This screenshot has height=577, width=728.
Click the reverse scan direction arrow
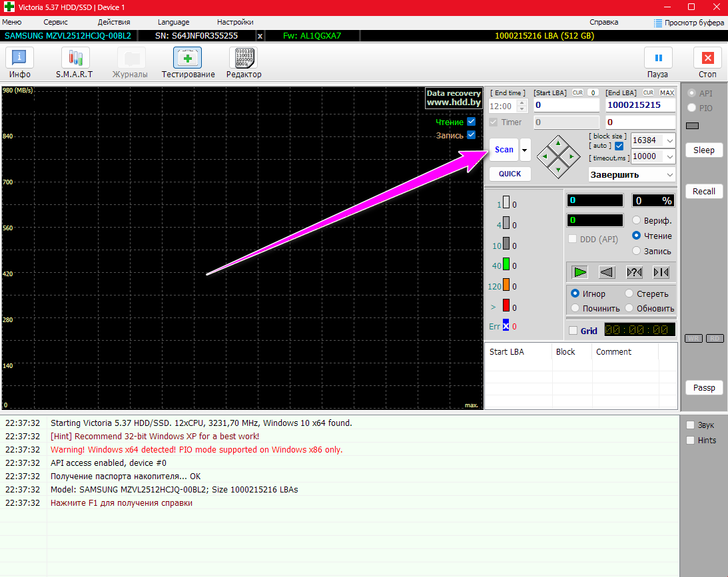(x=607, y=272)
